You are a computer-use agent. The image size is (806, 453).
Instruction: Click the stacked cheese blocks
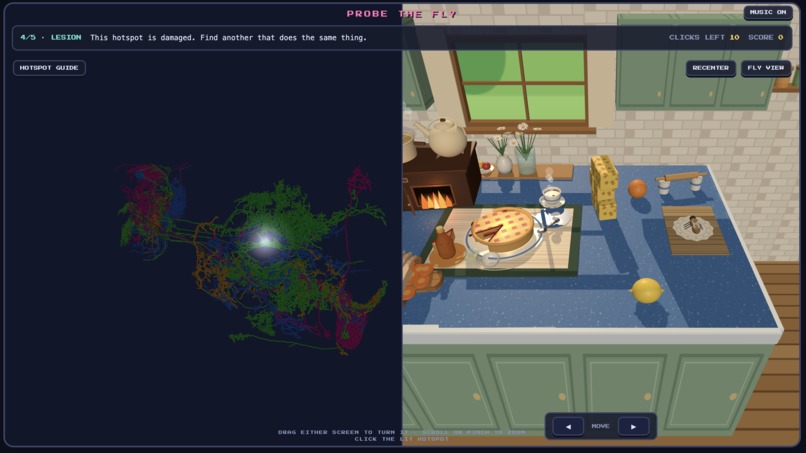click(603, 188)
